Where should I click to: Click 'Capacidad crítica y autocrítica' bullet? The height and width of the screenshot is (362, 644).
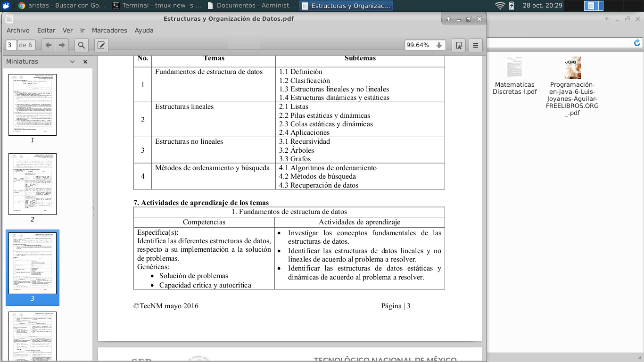coord(205,285)
